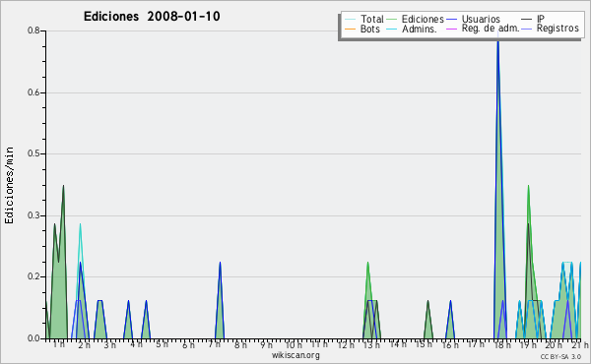The width and height of the screenshot is (591, 364).
Task: Click the green peak near 19 h
Action: pyautogui.click(x=528, y=196)
